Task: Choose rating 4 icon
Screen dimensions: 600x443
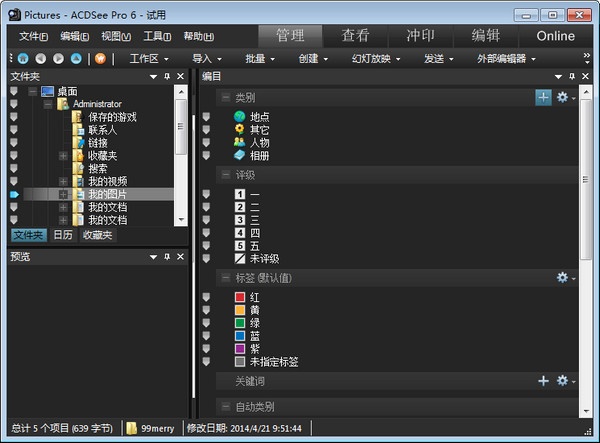Action: (x=240, y=233)
